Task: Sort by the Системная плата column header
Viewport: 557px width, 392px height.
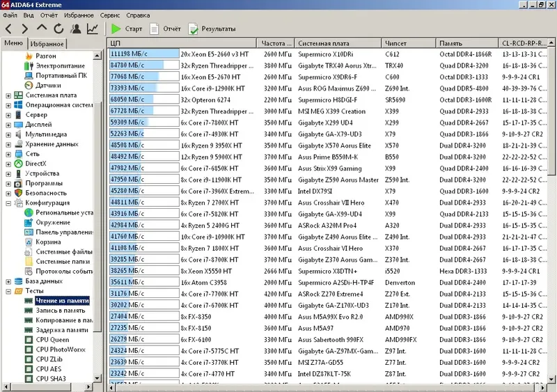Action: 338,43
